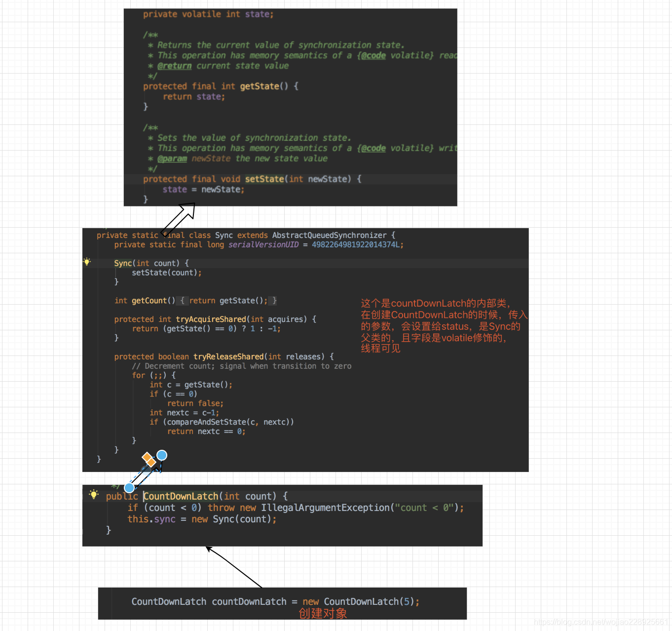Screen dimensions: 672x631
Task: Click 'for (;;) {' line
Action: (154, 375)
